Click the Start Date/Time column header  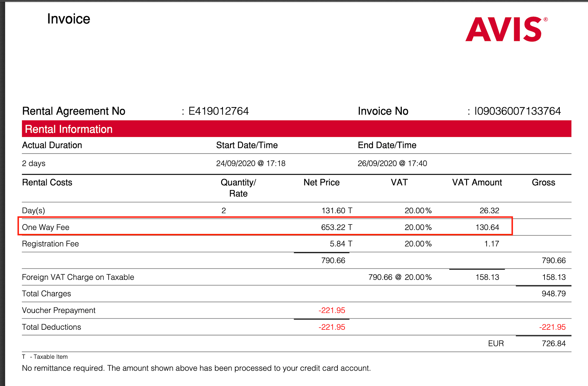pos(247,145)
